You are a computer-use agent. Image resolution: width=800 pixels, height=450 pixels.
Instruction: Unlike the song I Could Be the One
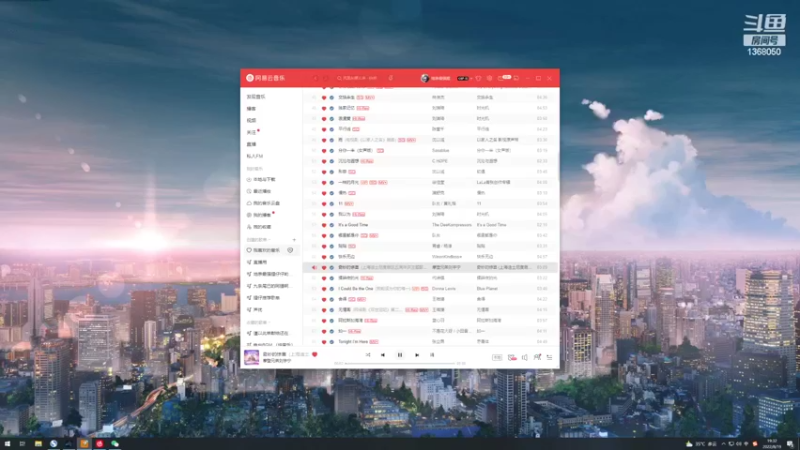[323, 289]
